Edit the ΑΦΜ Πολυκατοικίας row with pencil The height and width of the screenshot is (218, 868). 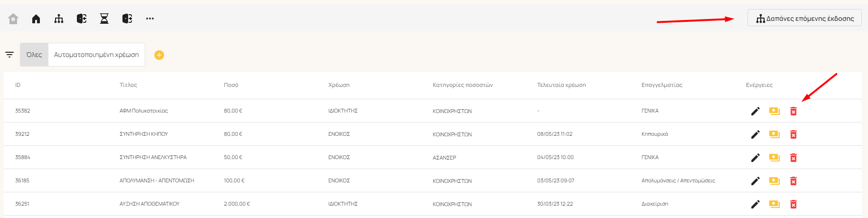point(756,111)
